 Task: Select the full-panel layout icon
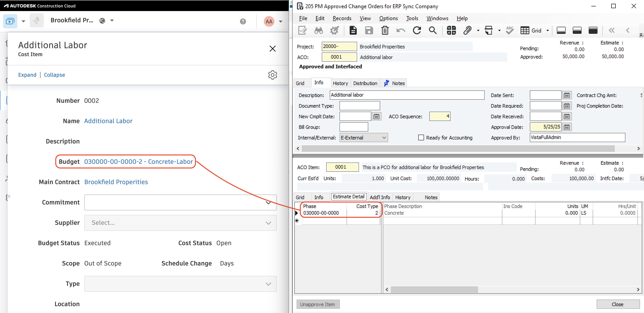pyautogui.click(x=593, y=31)
